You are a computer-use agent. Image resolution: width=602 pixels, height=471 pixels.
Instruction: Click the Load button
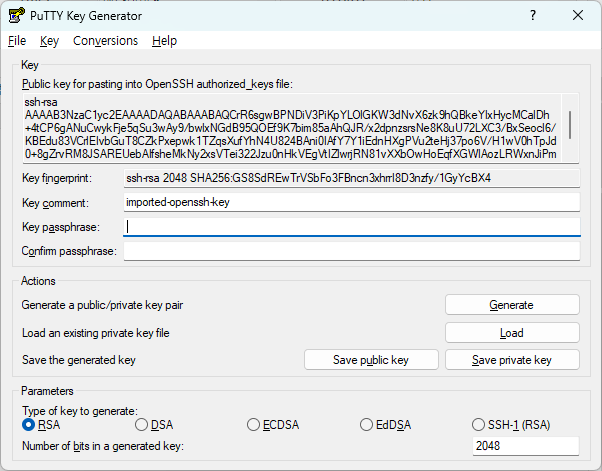point(512,332)
